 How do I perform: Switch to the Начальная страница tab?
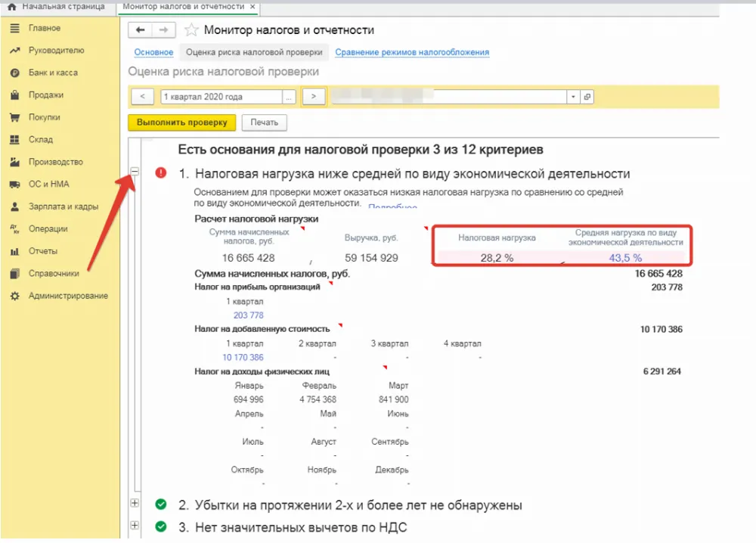click(x=58, y=7)
